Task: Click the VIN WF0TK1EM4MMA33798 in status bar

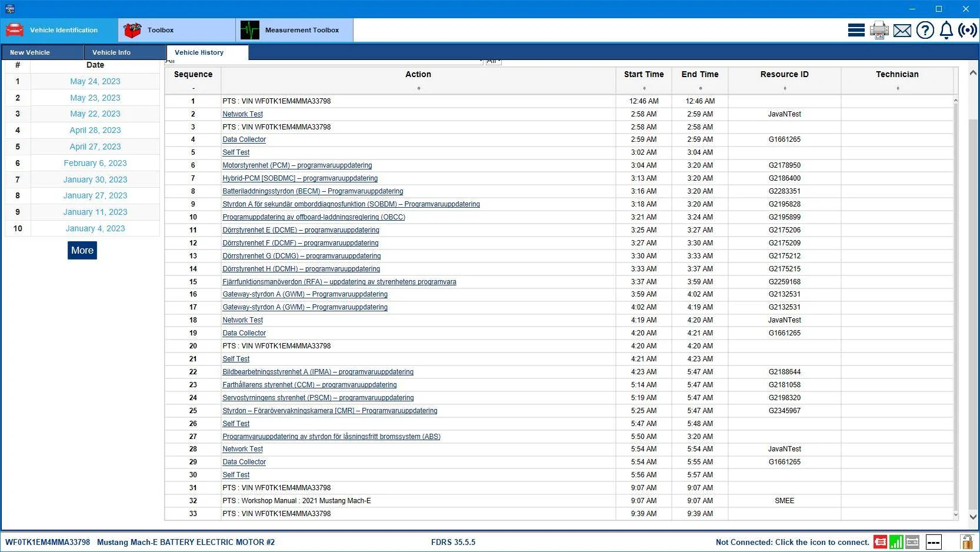Action: pos(48,542)
